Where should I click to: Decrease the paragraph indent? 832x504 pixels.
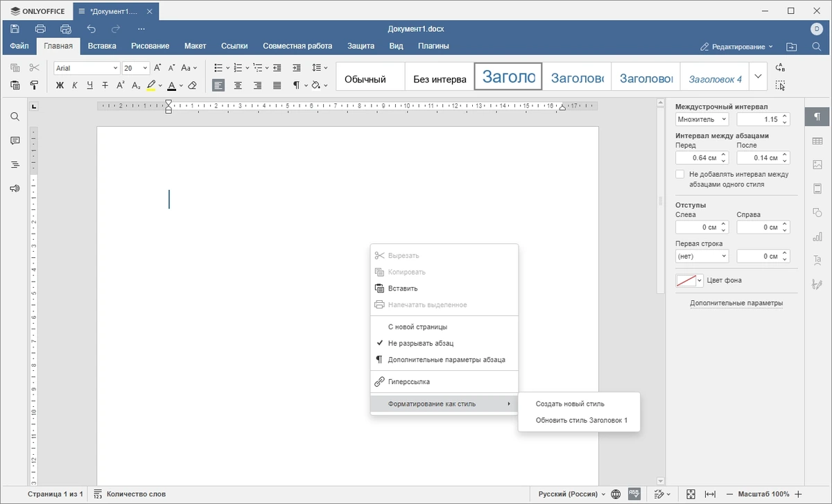point(277,68)
